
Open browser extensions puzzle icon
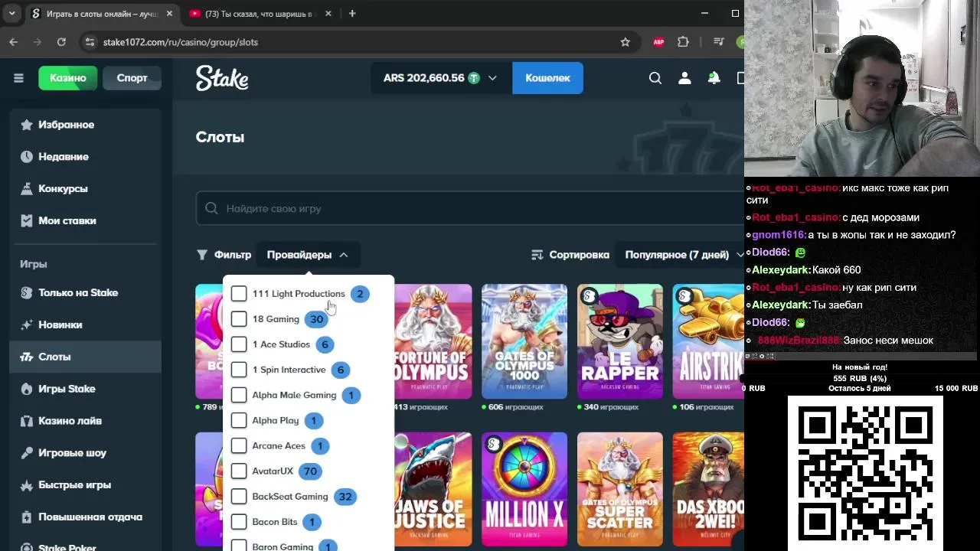(684, 42)
